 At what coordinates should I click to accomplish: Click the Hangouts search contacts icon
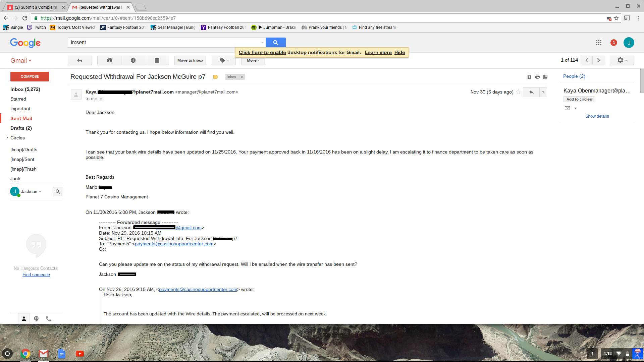tap(58, 191)
